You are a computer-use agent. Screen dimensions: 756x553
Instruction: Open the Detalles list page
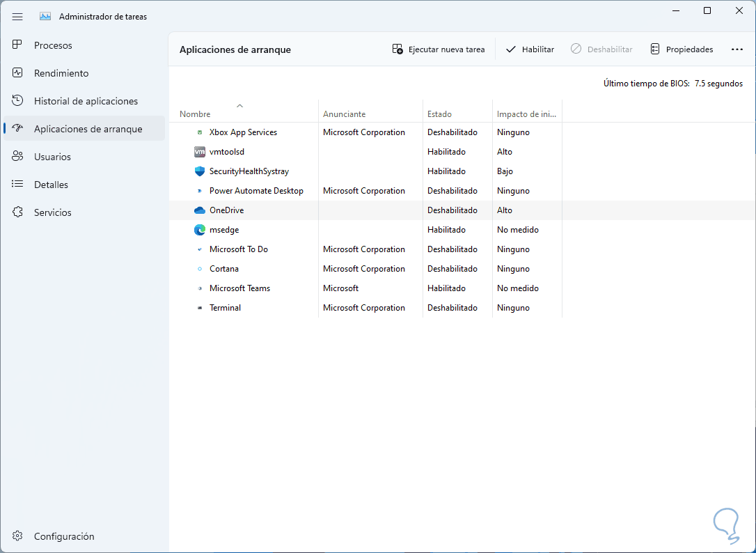[51, 185]
